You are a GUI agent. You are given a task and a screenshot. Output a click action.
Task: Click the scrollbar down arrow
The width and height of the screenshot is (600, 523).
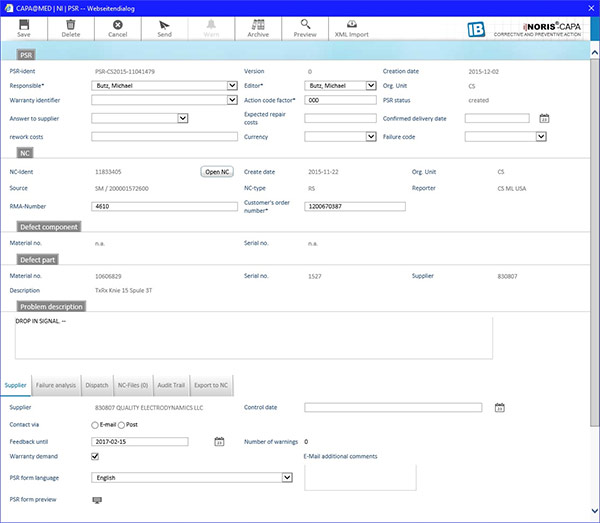595,511
